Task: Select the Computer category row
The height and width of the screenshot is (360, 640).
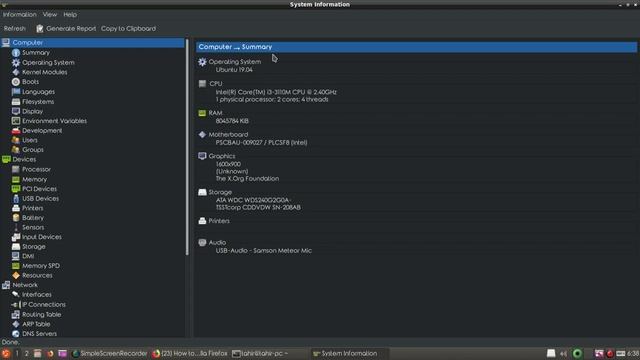Action: click(93, 42)
